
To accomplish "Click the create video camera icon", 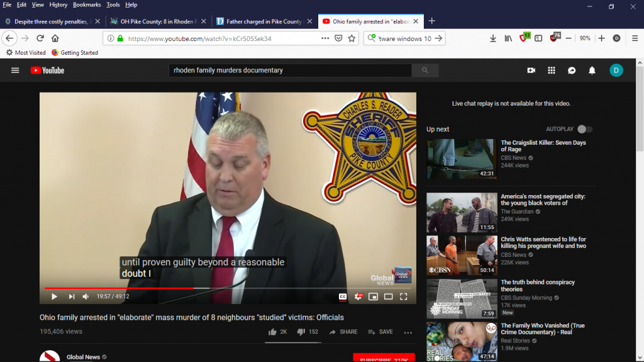I will coord(531,71).
